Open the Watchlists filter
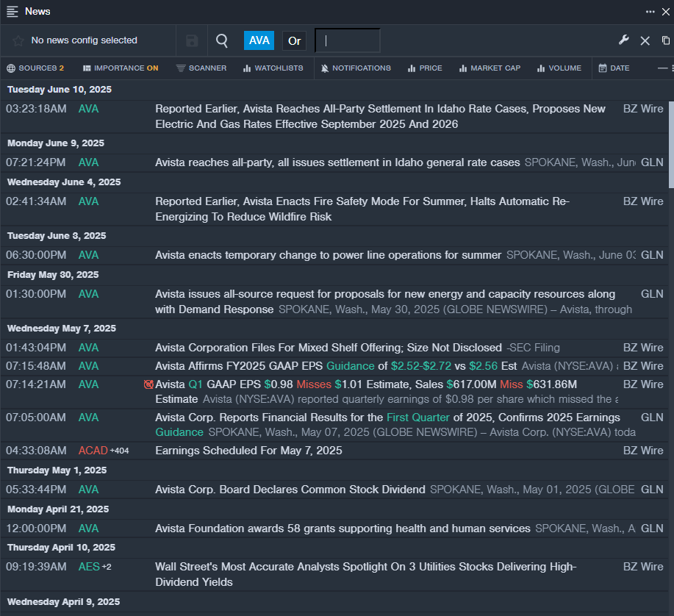Viewport: 674px width, 616px height. point(273,68)
